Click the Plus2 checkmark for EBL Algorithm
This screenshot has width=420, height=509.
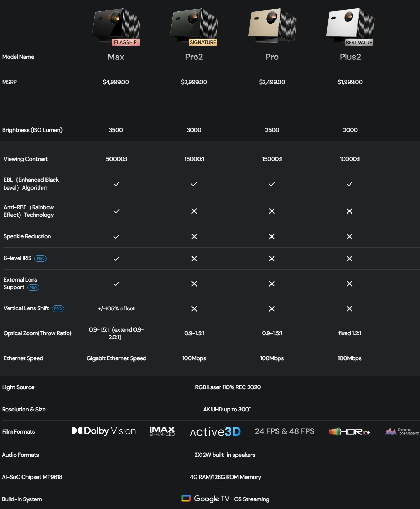(x=350, y=184)
